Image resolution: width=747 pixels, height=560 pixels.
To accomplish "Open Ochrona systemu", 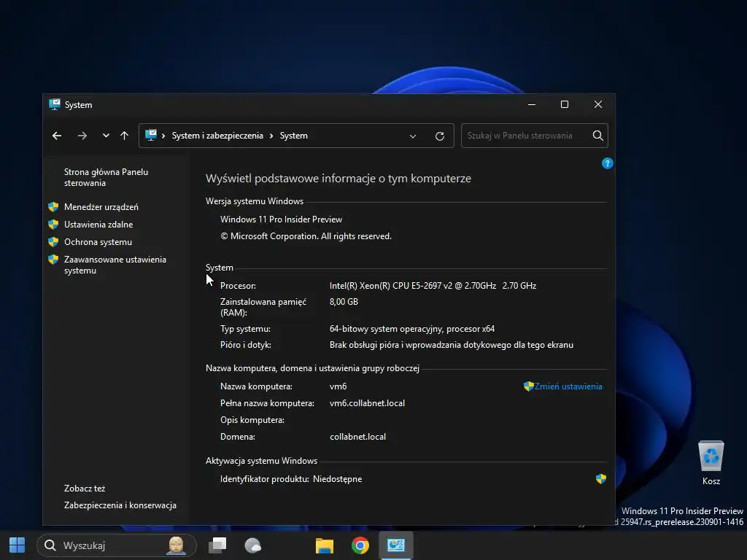I will coord(98,242).
